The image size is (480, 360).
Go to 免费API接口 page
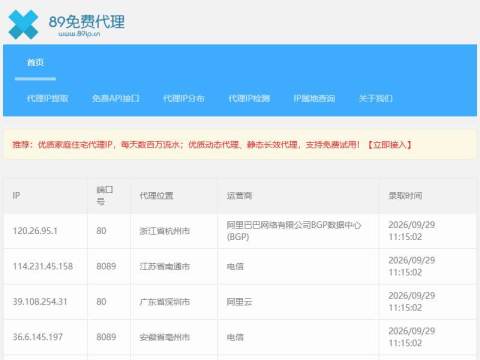pyautogui.click(x=116, y=98)
